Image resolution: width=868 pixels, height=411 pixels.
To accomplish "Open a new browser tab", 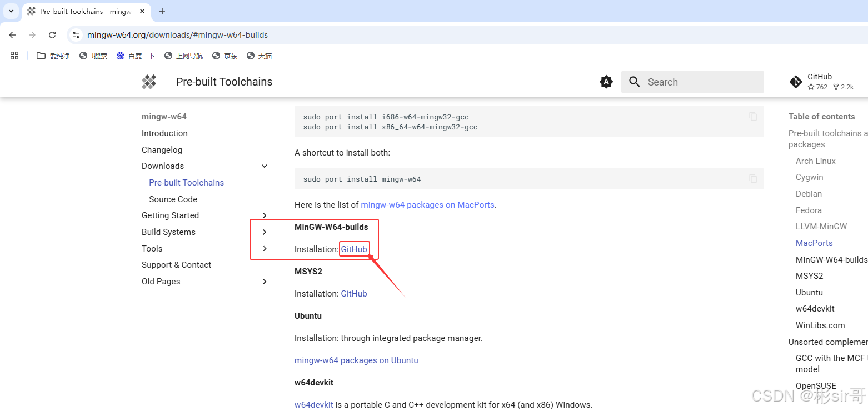I will coord(162,11).
